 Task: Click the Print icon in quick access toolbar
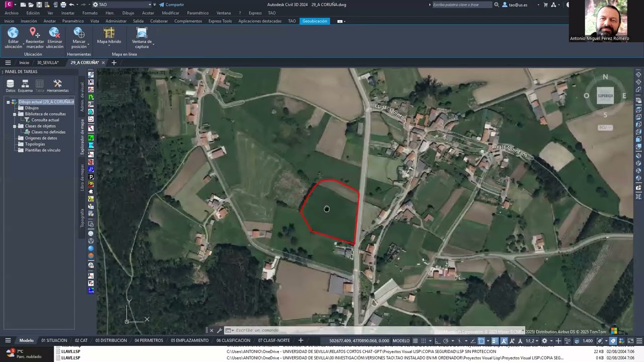[x=63, y=5]
